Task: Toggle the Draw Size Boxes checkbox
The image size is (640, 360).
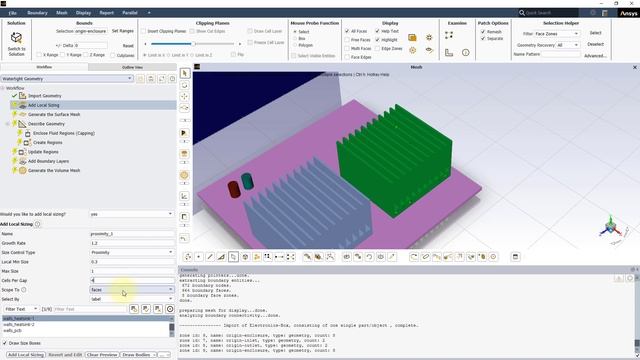Action: coord(5,343)
